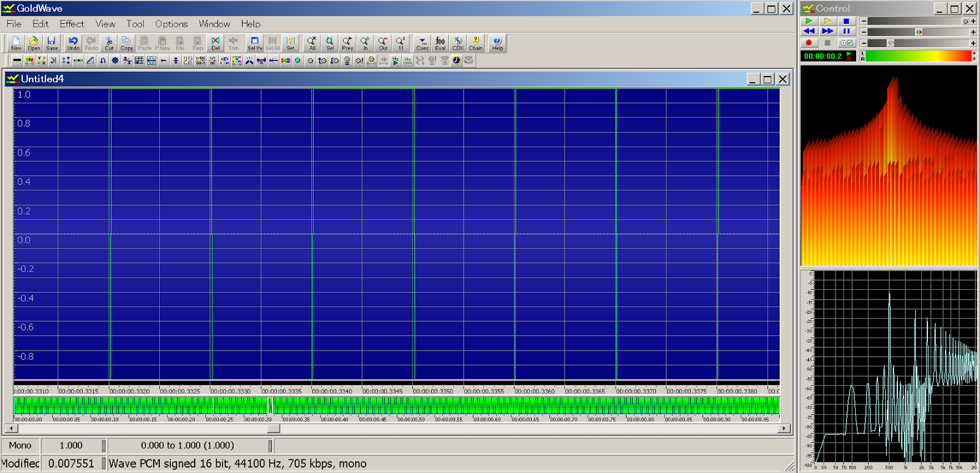This screenshot has width=980, height=473.
Task: Click the speed slider thumb in Control
Action: coord(891,43)
